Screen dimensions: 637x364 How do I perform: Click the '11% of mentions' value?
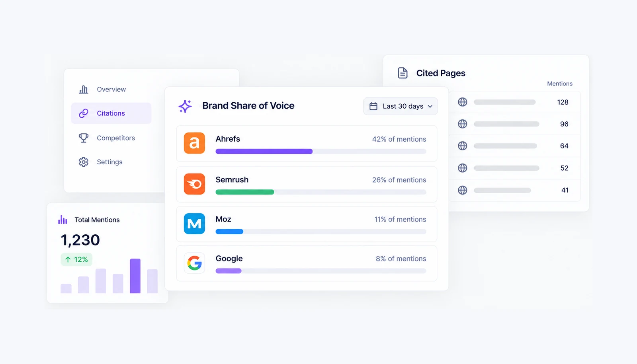(x=400, y=219)
